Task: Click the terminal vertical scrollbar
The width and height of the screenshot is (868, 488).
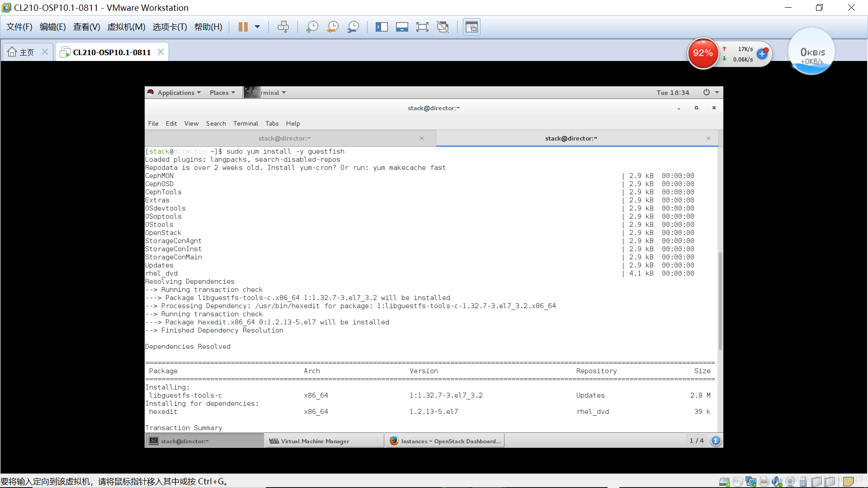Action: 720,301
